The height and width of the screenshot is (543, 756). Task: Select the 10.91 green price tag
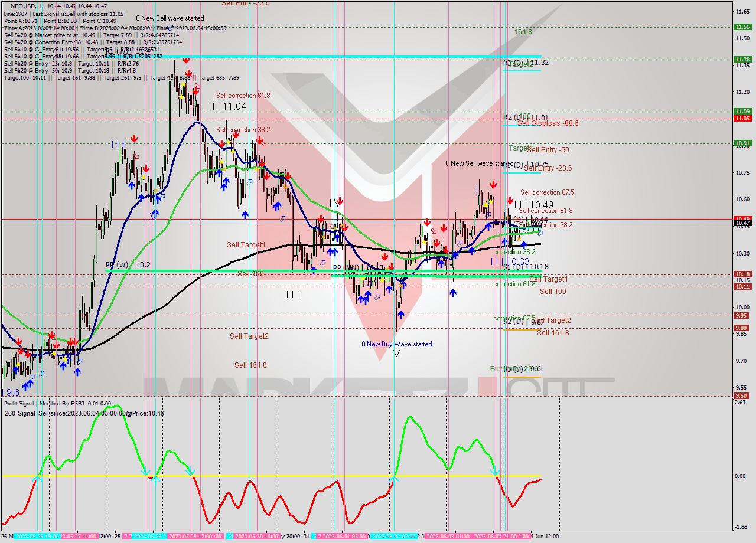click(742, 143)
